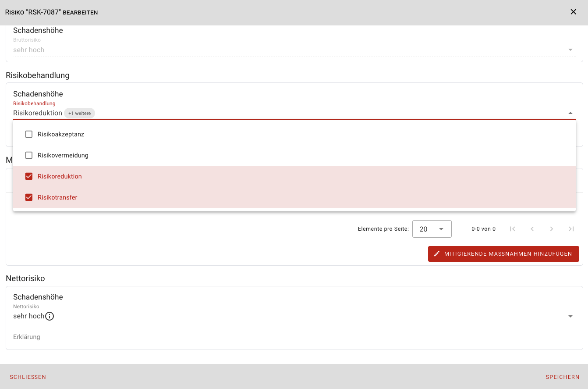Screen dimensions: 588x389
Task: Enable the Risikovermeidung checkbox
Action: tap(29, 155)
